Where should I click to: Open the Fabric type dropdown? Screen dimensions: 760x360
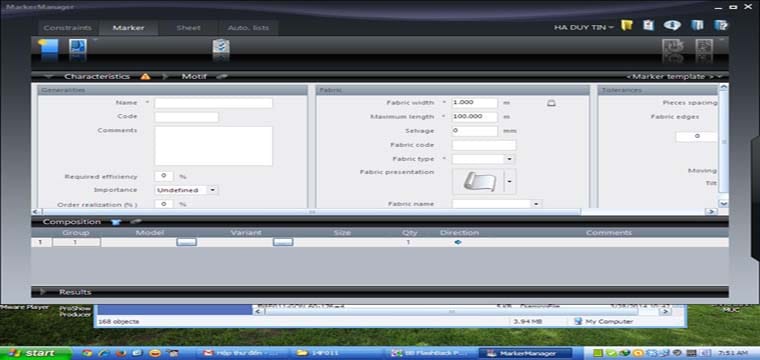pyautogui.click(x=509, y=159)
